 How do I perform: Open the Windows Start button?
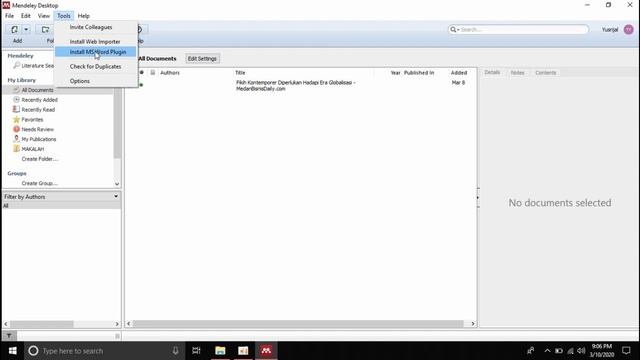[12, 351]
